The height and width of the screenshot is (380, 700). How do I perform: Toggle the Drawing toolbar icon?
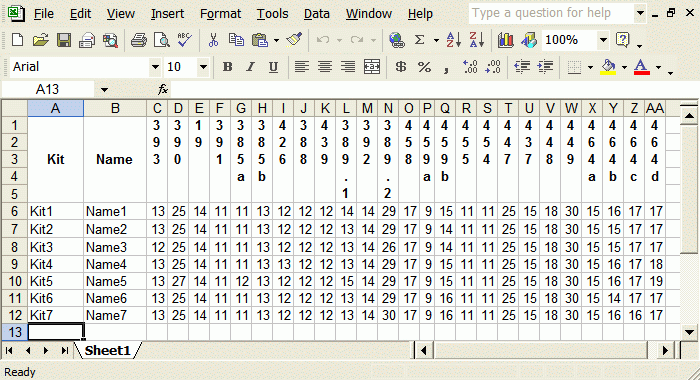click(x=529, y=40)
